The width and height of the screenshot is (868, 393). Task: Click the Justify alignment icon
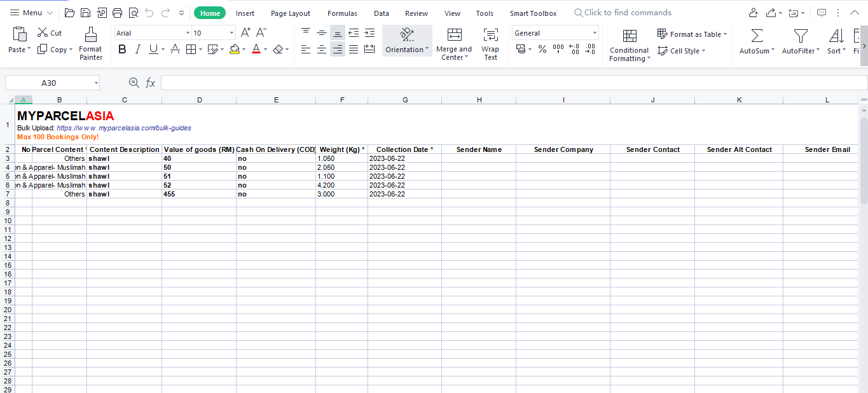point(354,49)
